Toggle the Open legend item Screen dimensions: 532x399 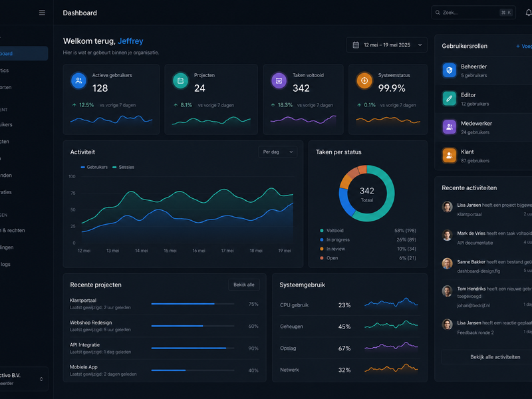click(329, 258)
